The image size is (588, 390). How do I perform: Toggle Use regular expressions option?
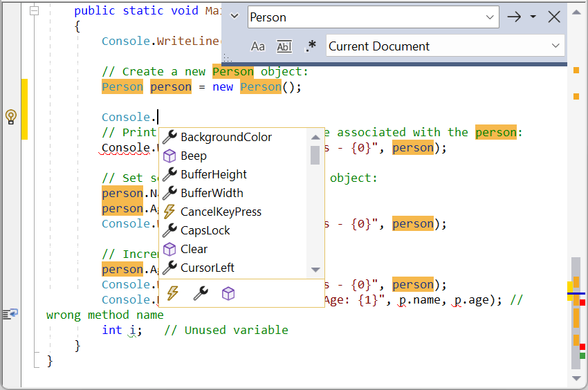pyautogui.click(x=311, y=46)
